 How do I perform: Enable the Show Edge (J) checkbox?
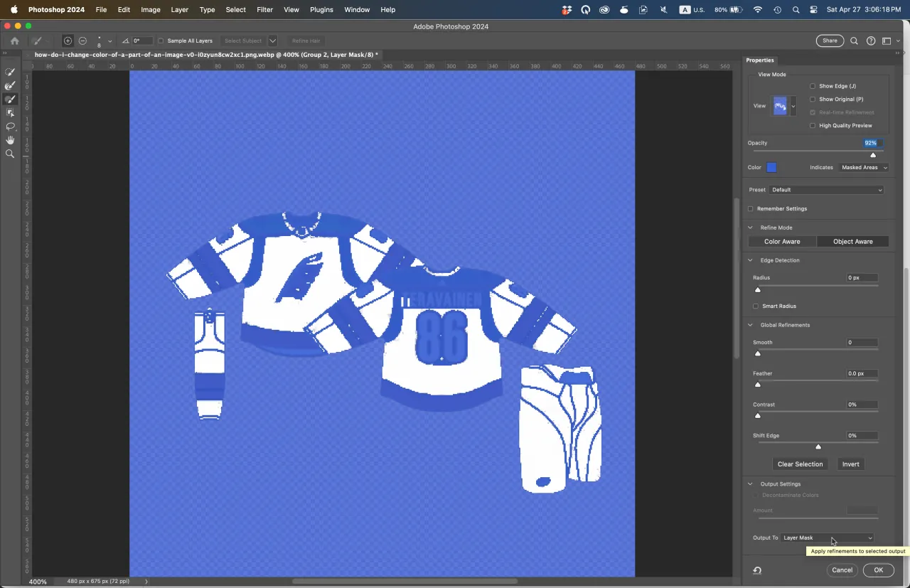click(813, 86)
